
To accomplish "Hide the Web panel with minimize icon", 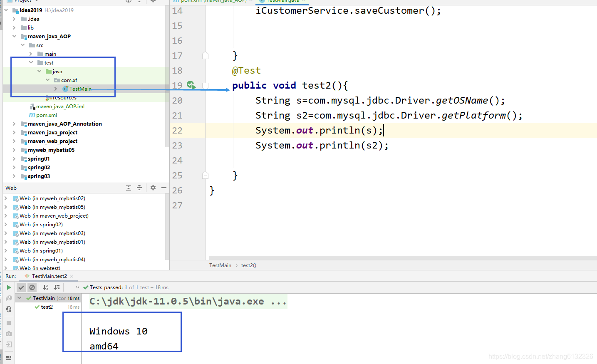I will [x=164, y=188].
